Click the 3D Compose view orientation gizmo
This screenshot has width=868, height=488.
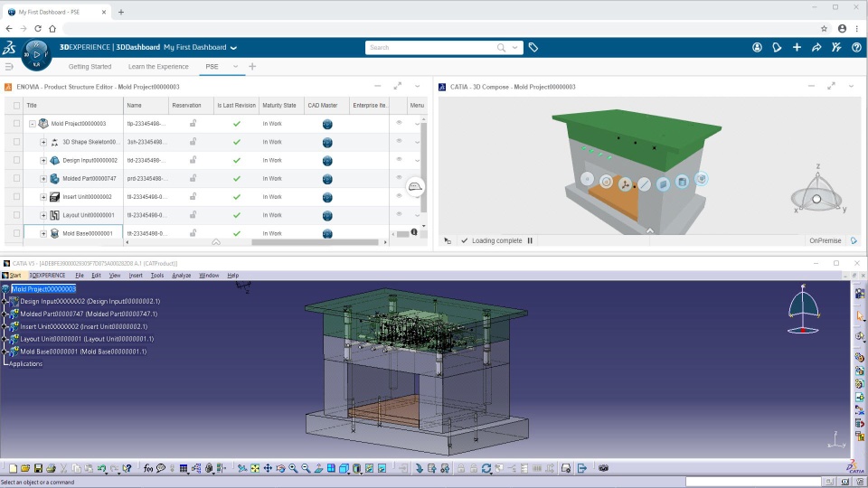[817, 191]
